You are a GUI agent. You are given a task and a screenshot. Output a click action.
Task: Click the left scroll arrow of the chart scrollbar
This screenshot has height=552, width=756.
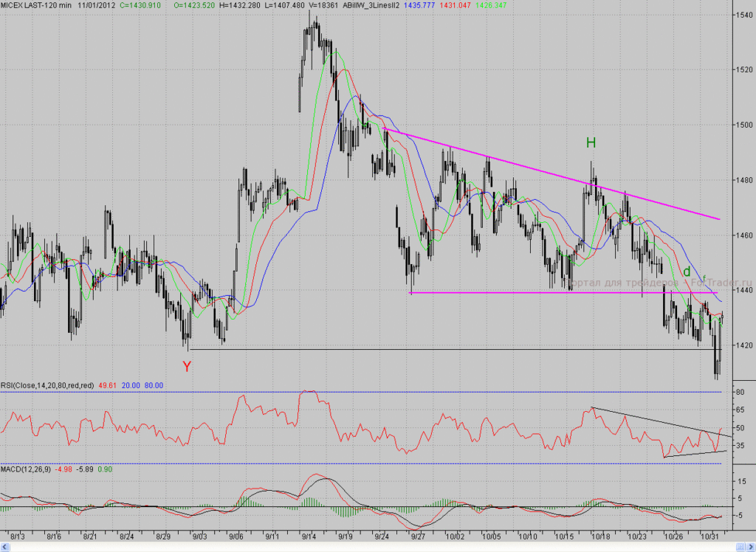(4, 547)
